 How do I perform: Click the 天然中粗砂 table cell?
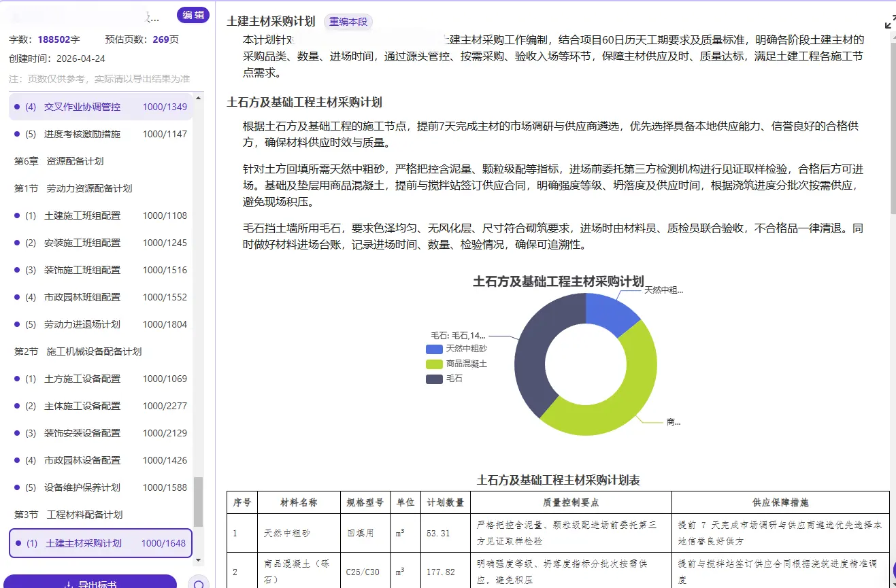click(x=299, y=534)
